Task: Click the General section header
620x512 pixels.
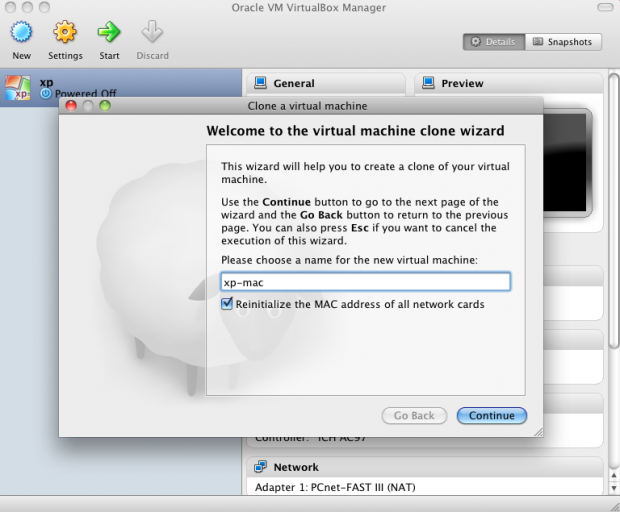Action: [326, 83]
